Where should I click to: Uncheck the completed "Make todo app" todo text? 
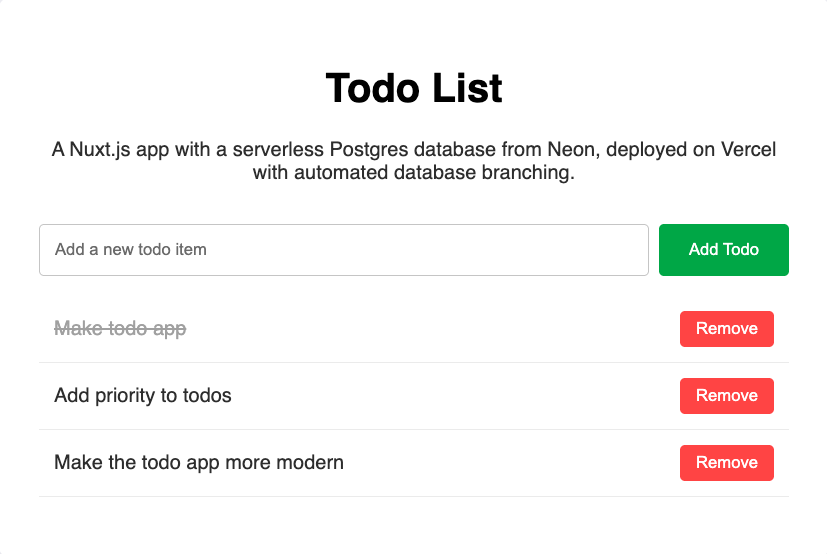tap(120, 329)
